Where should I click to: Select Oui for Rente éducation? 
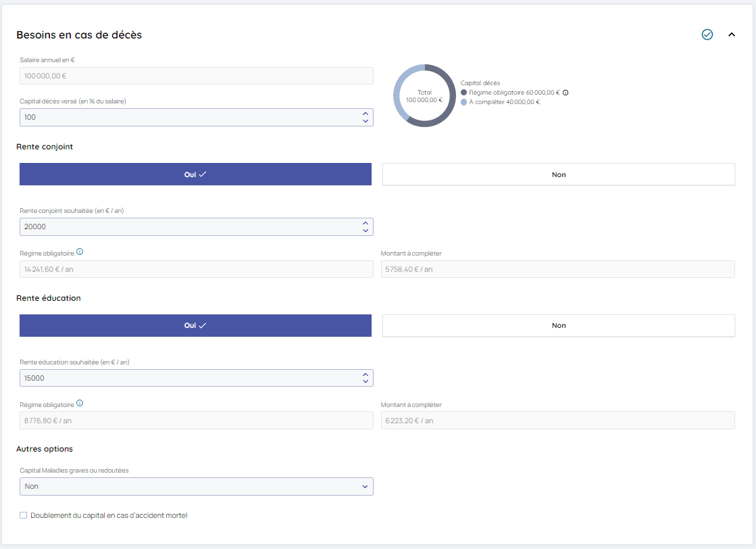pos(195,325)
